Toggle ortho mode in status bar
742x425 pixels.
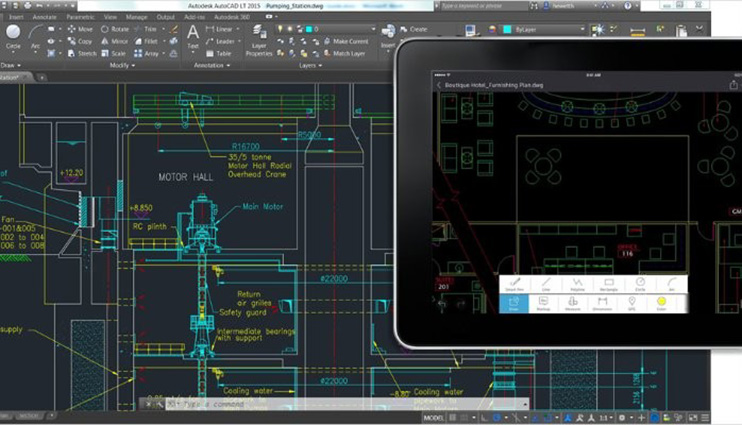[484, 418]
